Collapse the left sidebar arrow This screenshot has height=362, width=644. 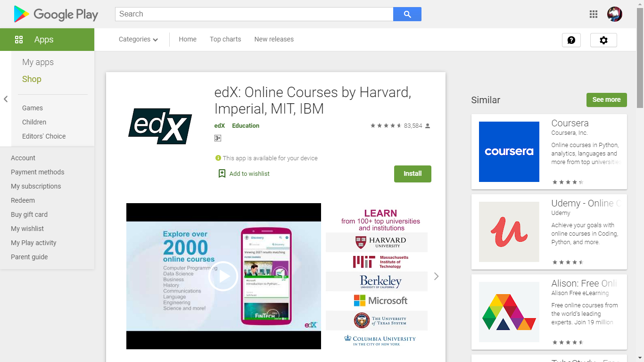pyautogui.click(x=6, y=99)
